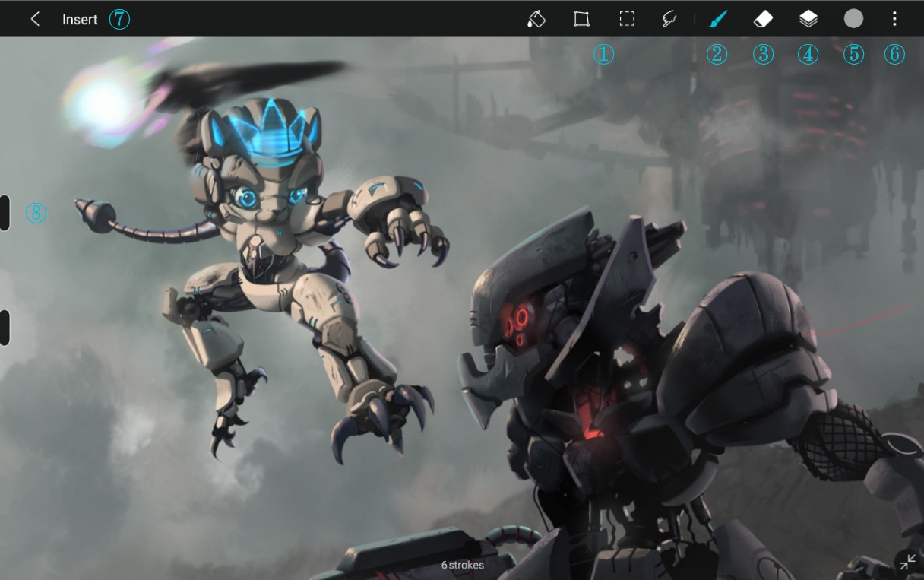Viewport: 924px width, 580px height.
Task: Open the Layers panel
Action: pos(808,19)
